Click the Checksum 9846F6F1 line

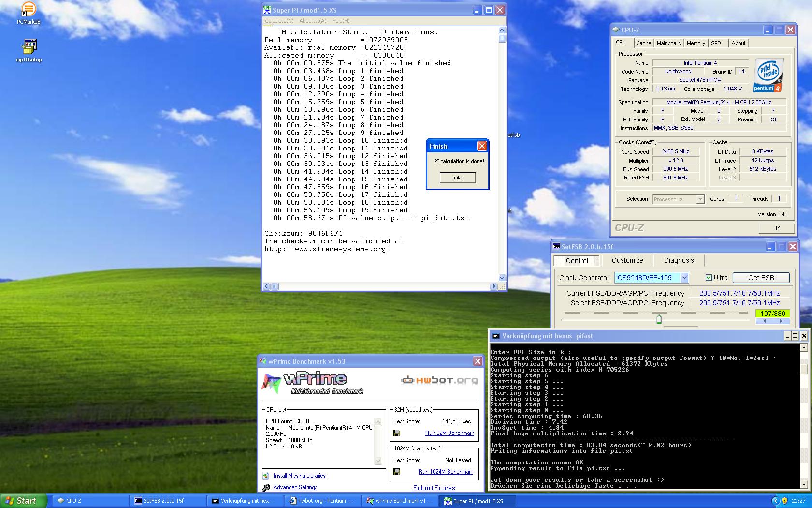tap(304, 234)
